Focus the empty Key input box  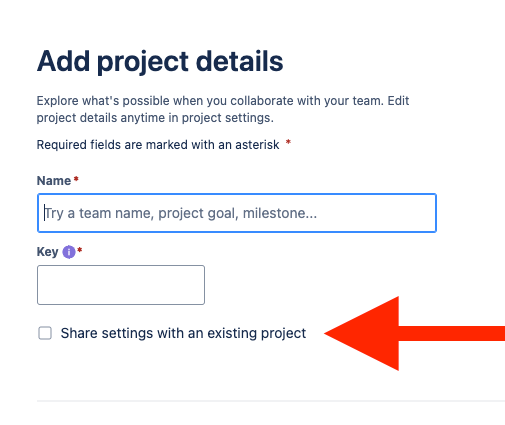tap(121, 285)
